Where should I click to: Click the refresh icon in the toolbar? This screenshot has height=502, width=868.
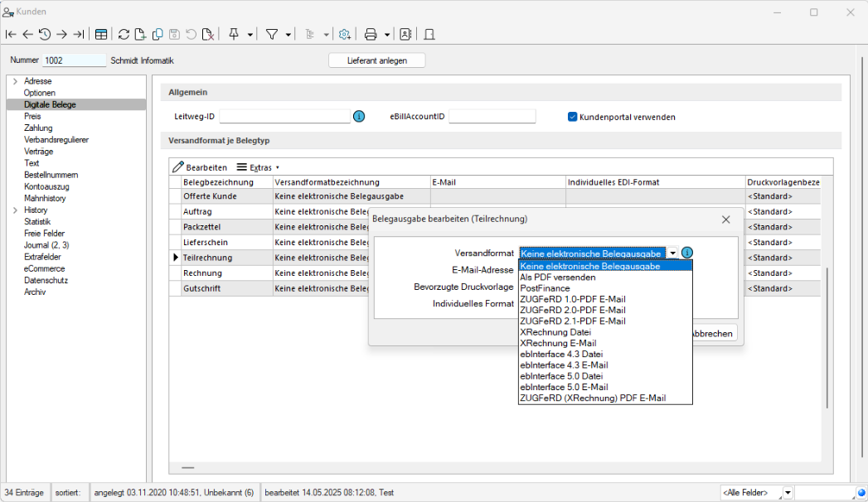[x=124, y=34]
